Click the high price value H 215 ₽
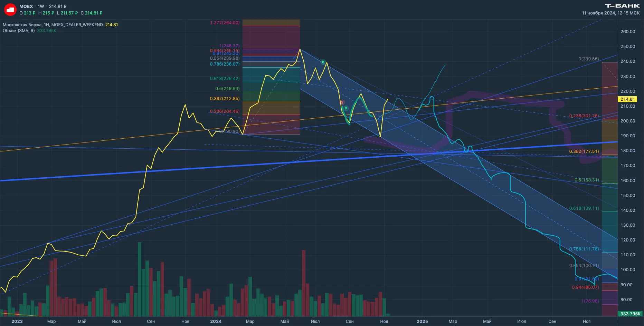The height and width of the screenshot is (326, 644). tap(46, 13)
